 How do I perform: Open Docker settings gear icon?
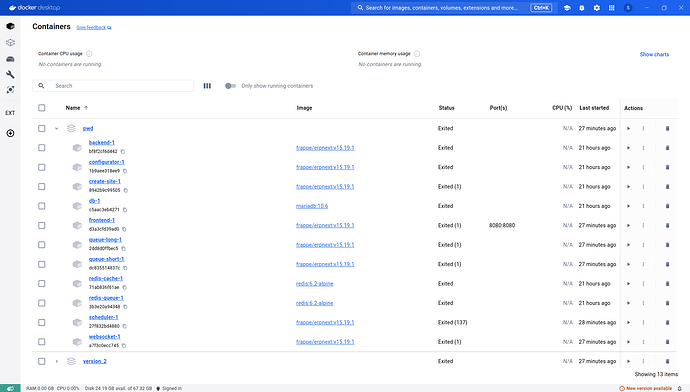click(596, 7)
